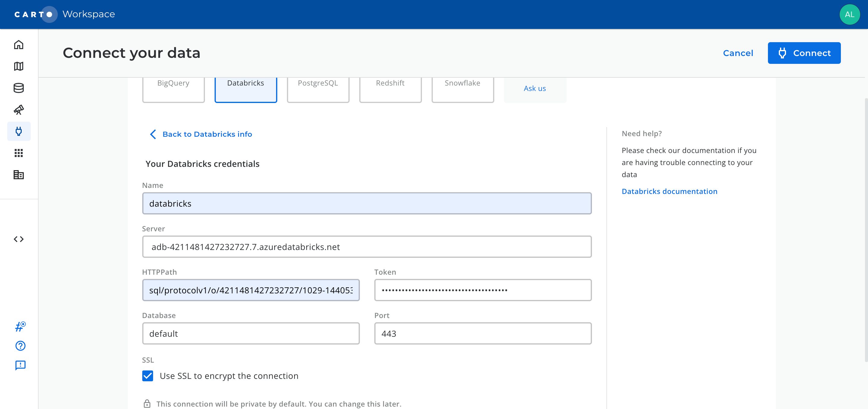Focus the HTTPPath input field
The height and width of the screenshot is (409, 868).
point(251,290)
